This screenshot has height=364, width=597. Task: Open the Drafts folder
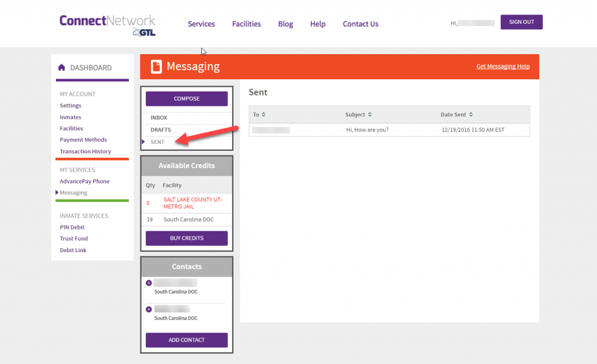160,130
